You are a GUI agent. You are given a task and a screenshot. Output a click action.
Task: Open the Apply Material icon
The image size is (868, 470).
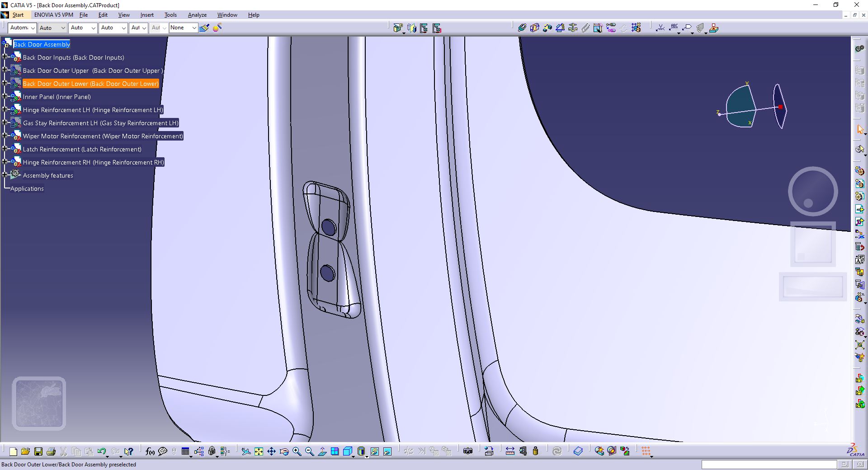pos(578,451)
